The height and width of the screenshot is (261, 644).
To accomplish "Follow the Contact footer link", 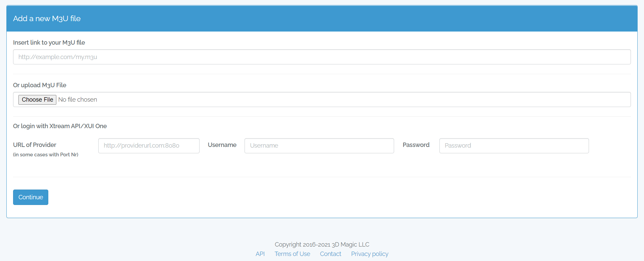I will [x=330, y=254].
